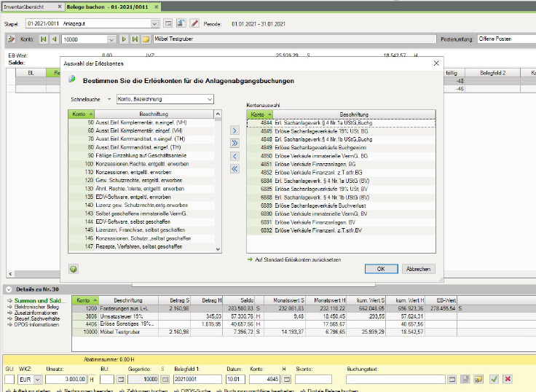Open Schnellsuche field dropdown
Screen dimensions: 536x392
click(x=210, y=99)
